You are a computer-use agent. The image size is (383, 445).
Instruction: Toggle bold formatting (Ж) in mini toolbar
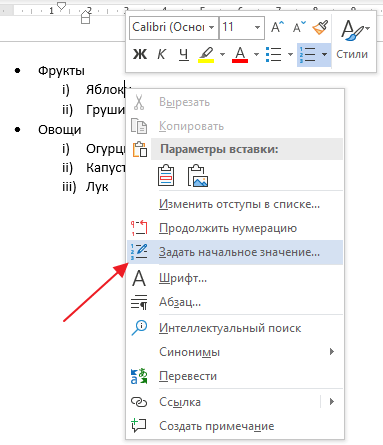tap(140, 54)
